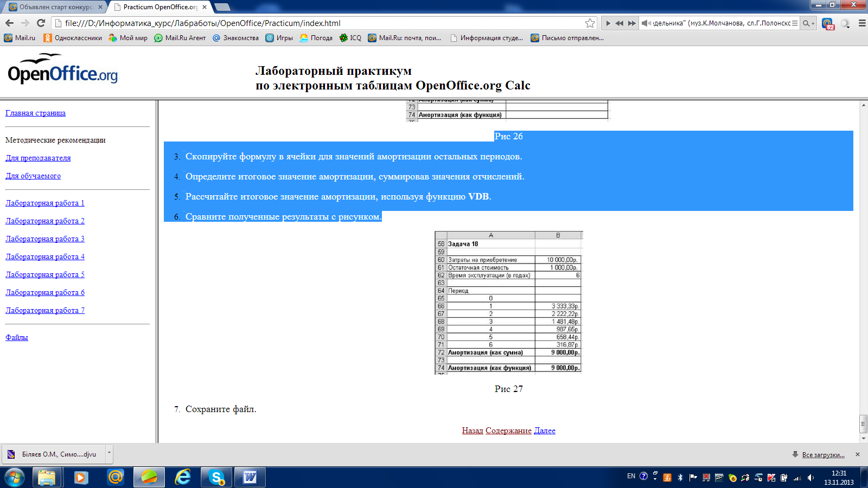
Task: Open the Файлы link
Action: (x=17, y=337)
